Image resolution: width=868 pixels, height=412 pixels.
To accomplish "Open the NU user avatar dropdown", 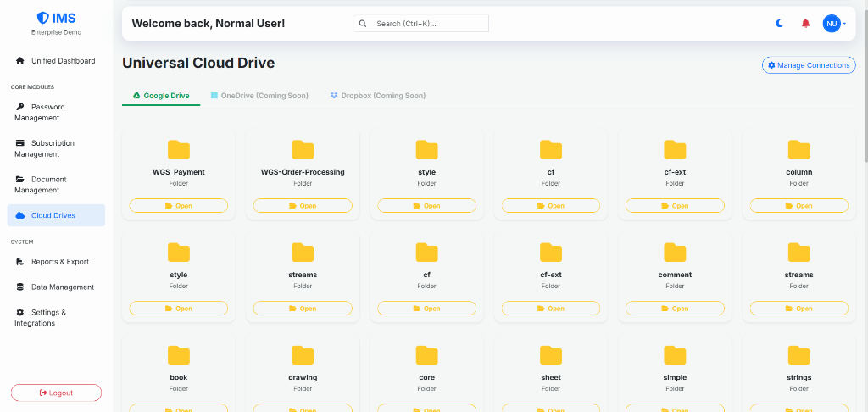I will click(x=834, y=23).
